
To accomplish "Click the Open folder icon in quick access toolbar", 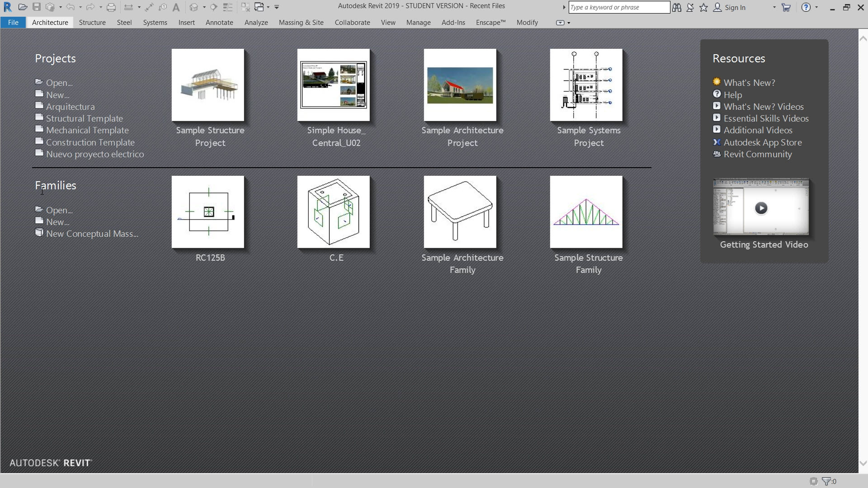I will (x=23, y=7).
